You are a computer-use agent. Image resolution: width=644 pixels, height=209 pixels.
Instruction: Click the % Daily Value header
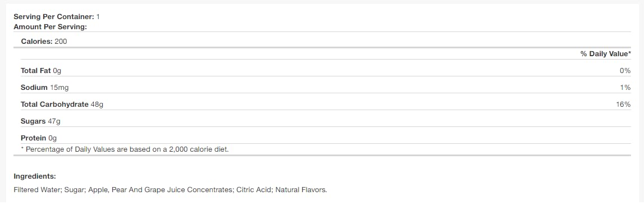[605, 54]
